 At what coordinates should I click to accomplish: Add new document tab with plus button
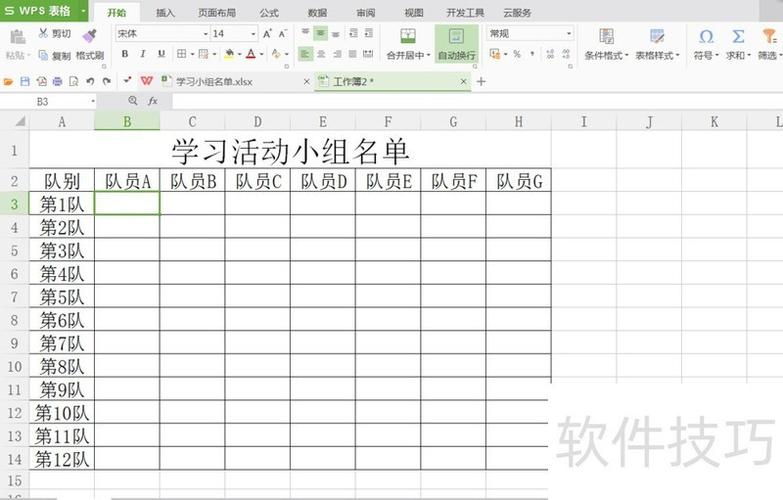(x=481, y=81)
